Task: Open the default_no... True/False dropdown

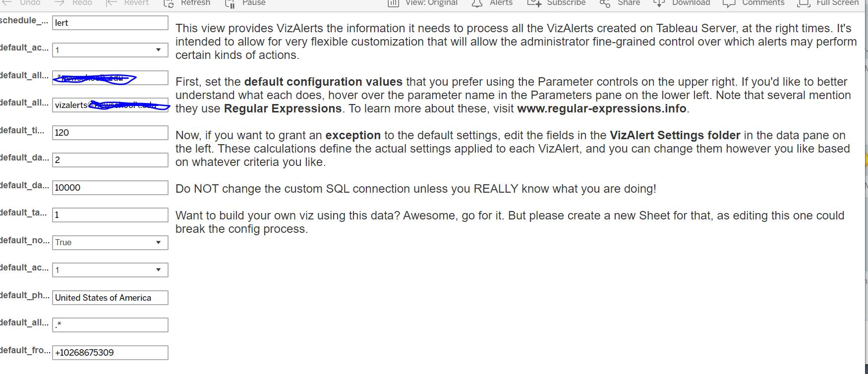Action: [158, 242]
